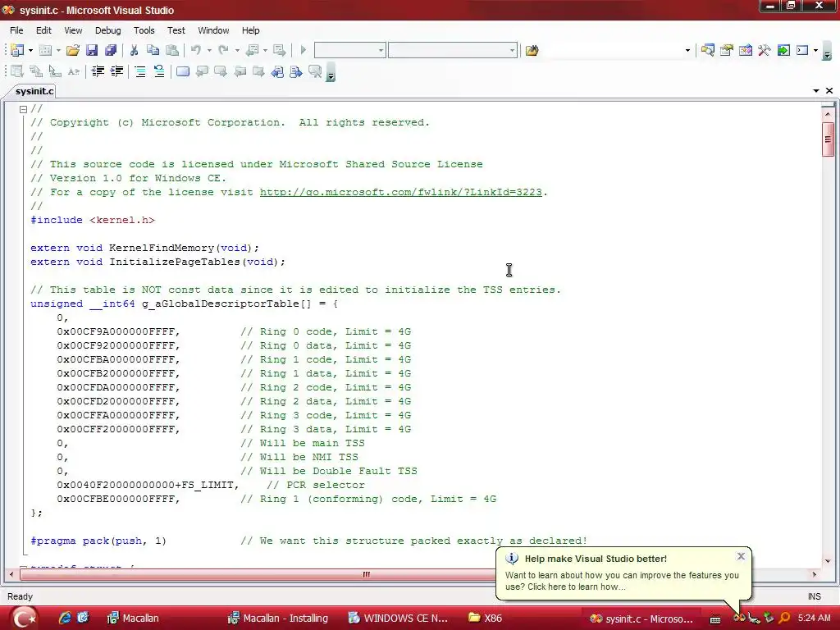840x630 pixels.
Task: Select the sysinit.c document tab
Action: coord(34,91)
